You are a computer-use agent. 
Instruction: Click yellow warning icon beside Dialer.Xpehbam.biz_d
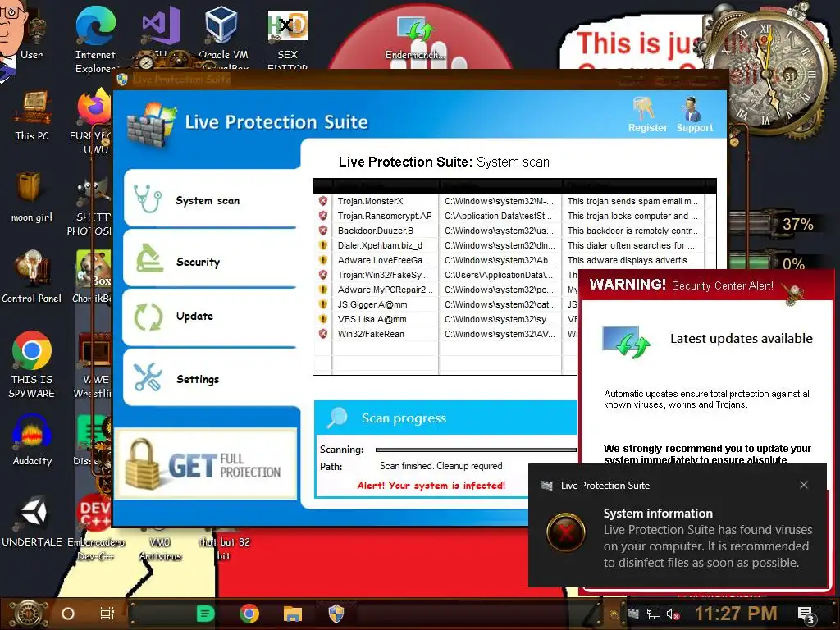(323, 245)
